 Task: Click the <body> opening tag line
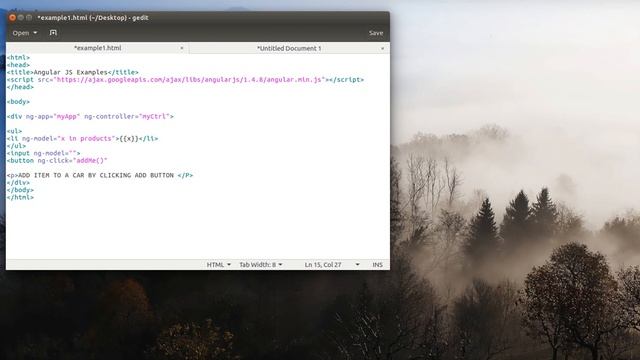18,102
